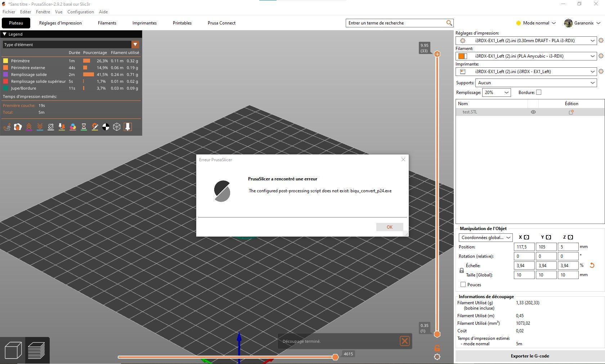Toggle print pauses hourglass icon
Image resolution: width=605 pixels, height=364 pixels.
coord(84,127)
